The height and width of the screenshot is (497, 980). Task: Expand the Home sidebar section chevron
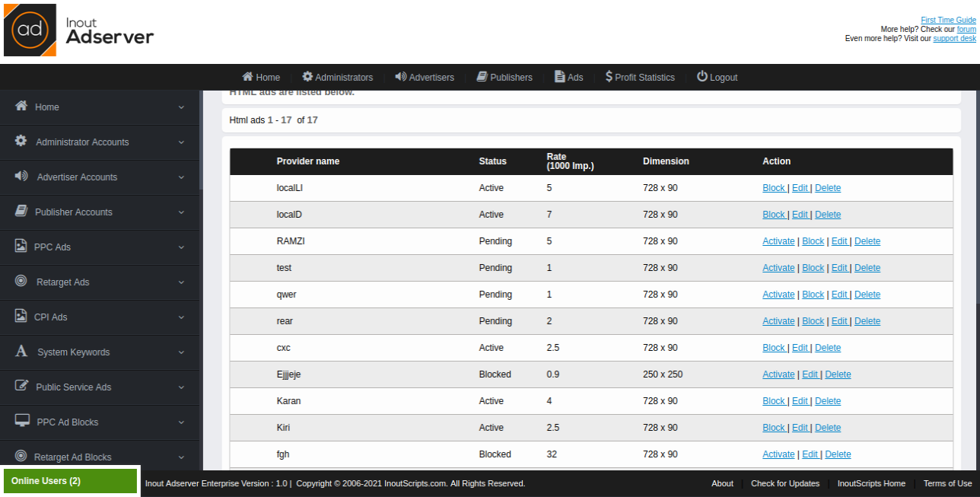pos(181,107)
